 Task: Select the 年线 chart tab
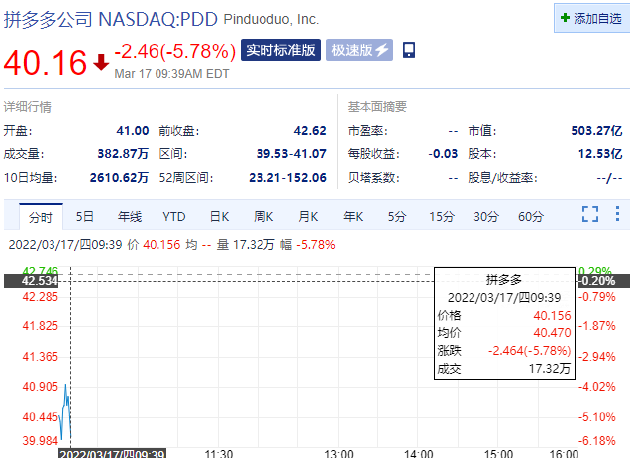coord(130,217)
